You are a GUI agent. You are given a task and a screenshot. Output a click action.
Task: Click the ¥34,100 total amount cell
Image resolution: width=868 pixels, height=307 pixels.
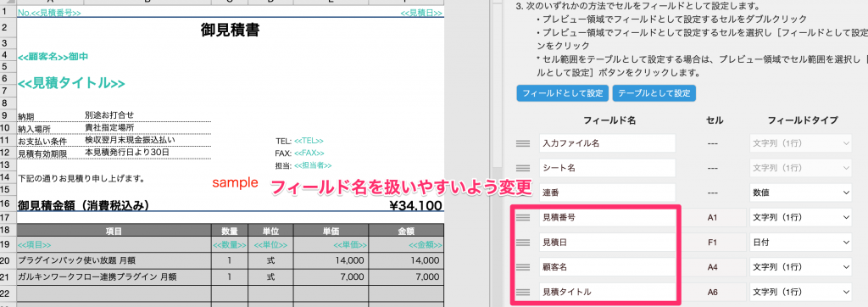(415, 206)
